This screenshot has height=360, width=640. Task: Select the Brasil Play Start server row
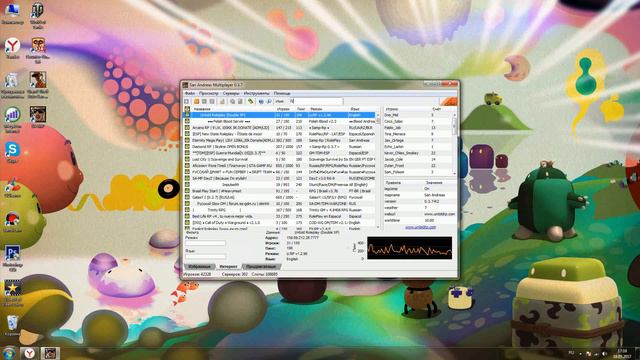280,191
